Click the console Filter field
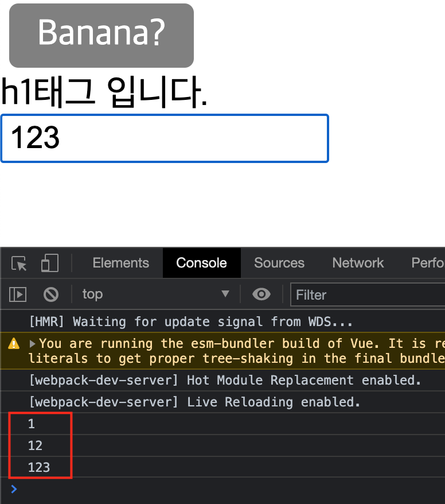Screen dimensions: 445x504 (x=368, y=294)
